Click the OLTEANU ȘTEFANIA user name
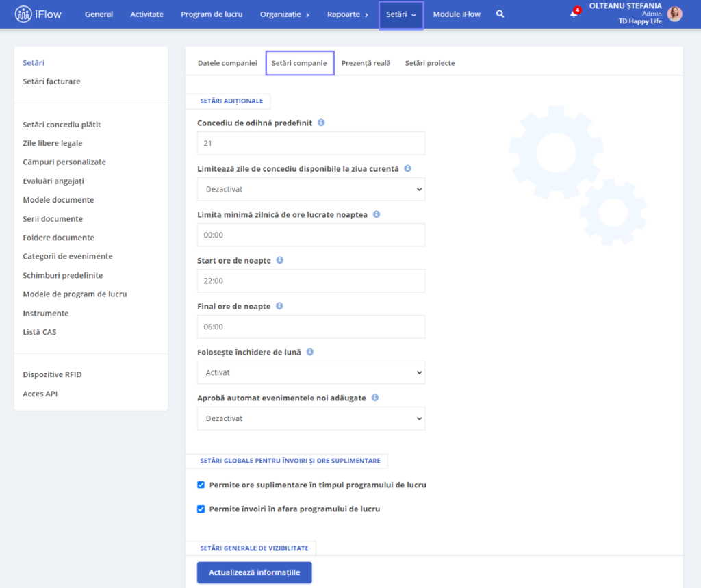701x588 pixels. [x=625, y=5]
